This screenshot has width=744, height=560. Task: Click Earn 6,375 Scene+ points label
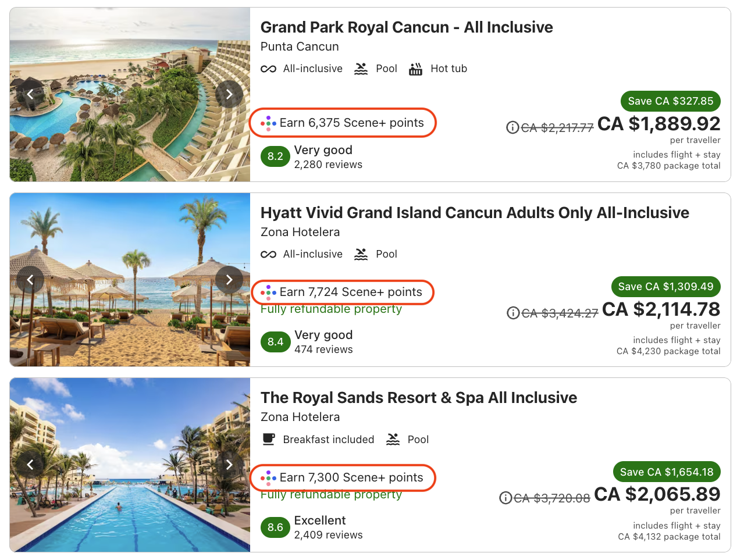[x=351, y=123]
